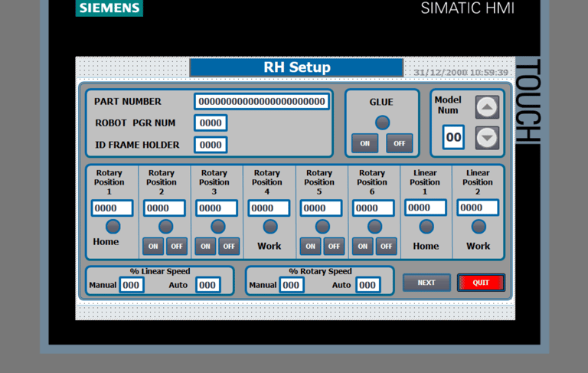Edit Linear Speed Manual percentage field
The image size is (588, 373).
pos(131,285)
